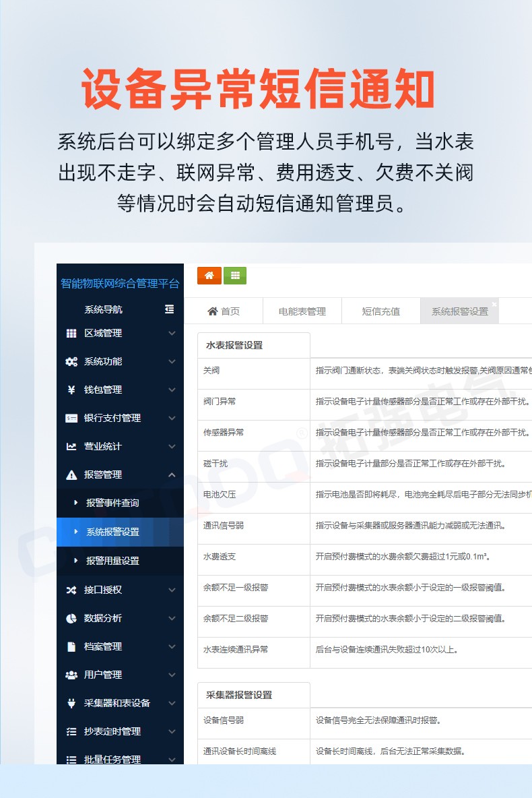Image resolution: width=532 pixels, height=798 pixels.
Task: Click the 钱包管理 yen icon
Action: coord(71,390)
